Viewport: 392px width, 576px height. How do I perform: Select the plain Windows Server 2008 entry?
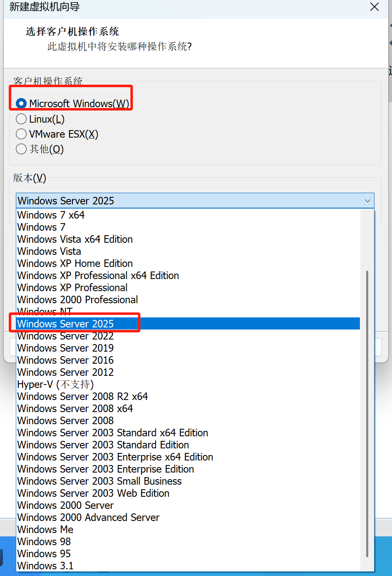[188, 420]
